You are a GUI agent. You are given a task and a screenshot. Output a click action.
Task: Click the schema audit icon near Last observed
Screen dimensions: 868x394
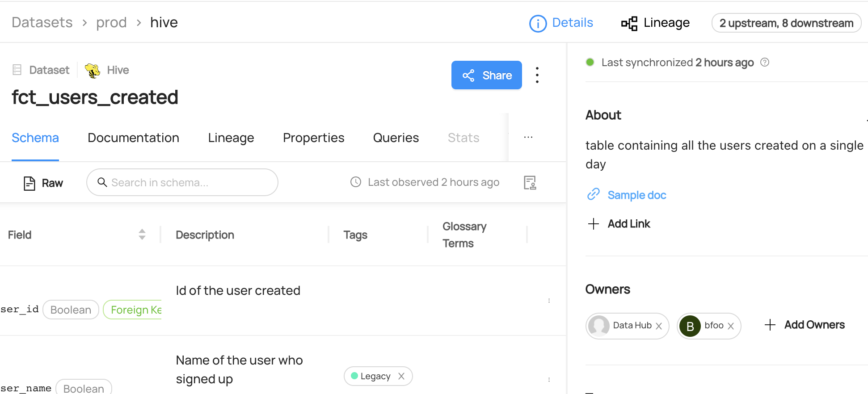point(530,183)
